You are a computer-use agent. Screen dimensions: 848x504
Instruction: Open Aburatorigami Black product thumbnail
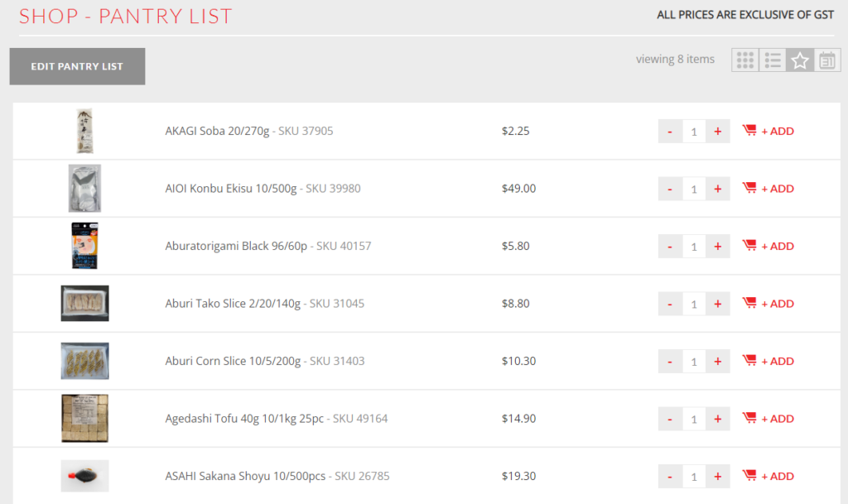tap(84, 246)
